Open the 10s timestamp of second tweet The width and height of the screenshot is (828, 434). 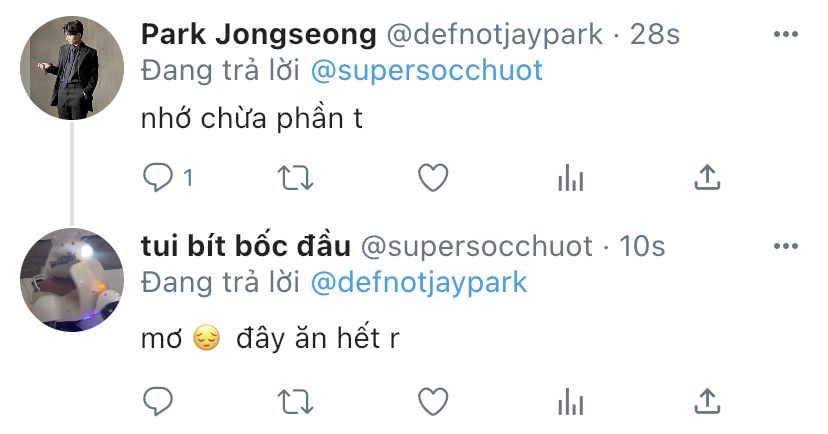click(642, 246)
